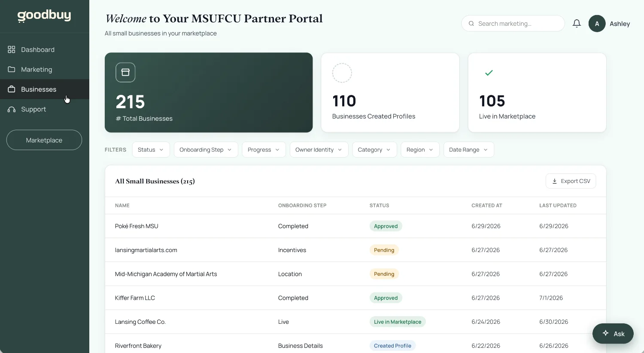Viewport: 644px width, 353px height.
Task: Open the Status filter dropdown
Action: [x=151, y=149]
